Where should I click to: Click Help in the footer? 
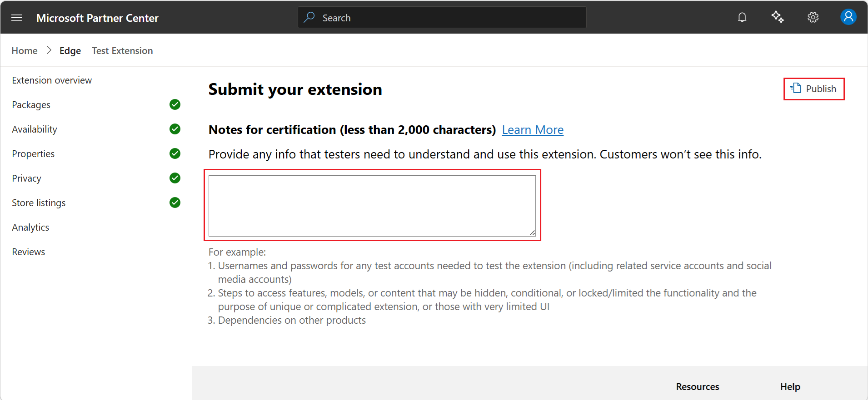pyautogui.click(x=790, y=386)
